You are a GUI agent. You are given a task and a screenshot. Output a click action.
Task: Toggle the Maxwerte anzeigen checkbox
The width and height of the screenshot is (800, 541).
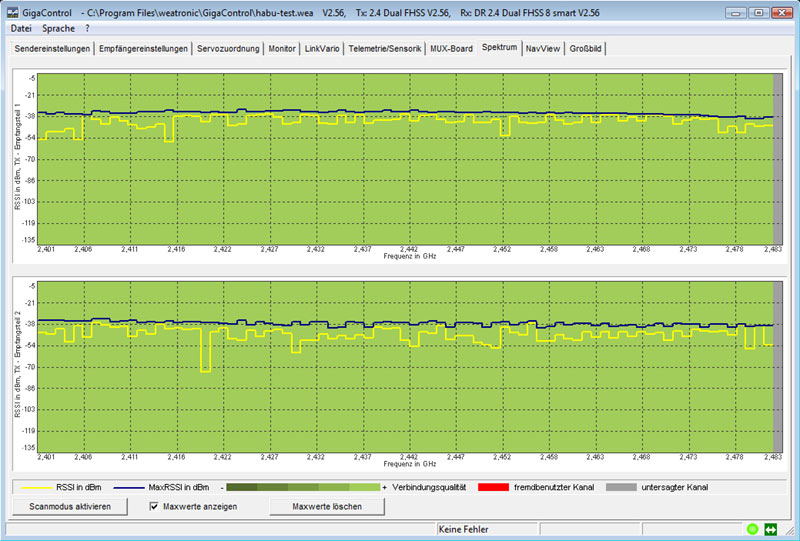coord(154,506)
